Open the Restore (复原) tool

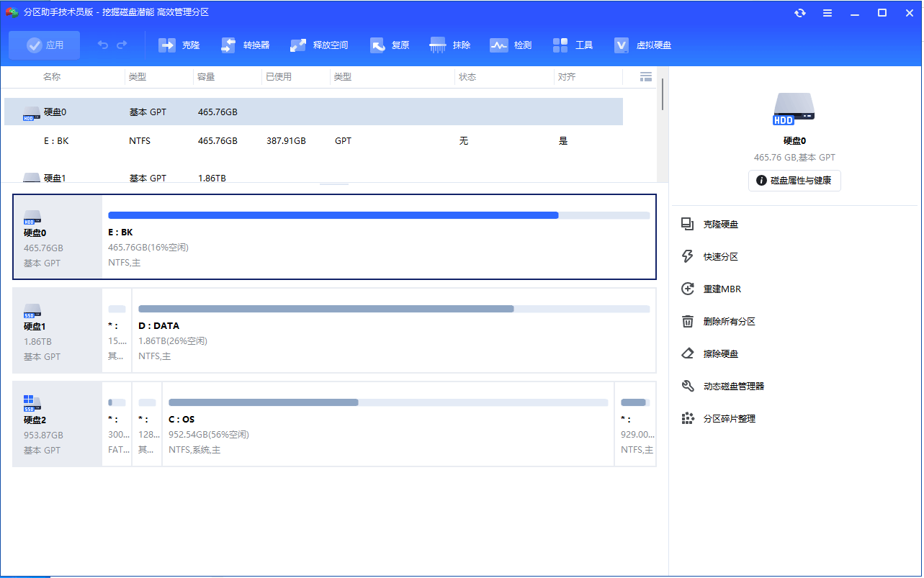click(378, 45)
